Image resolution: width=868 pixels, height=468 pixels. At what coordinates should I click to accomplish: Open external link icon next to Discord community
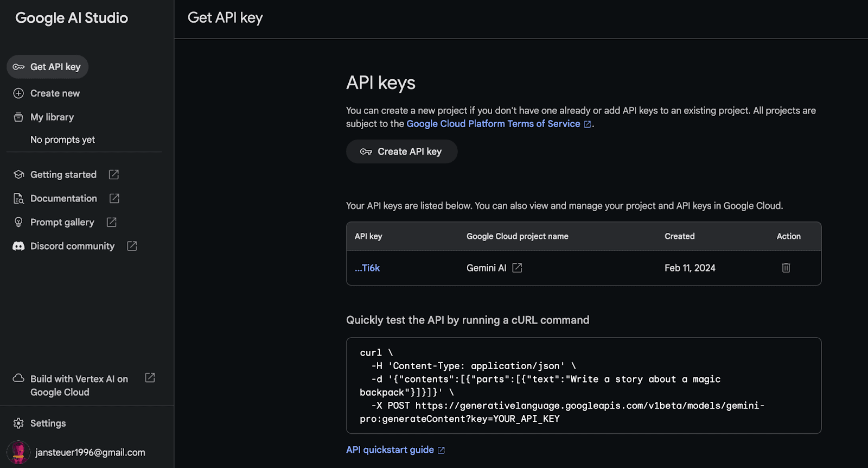(x=132, y=246)
